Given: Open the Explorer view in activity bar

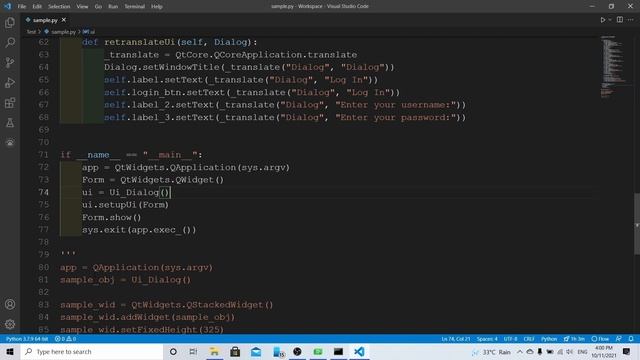Looking at the screenshot, I should tap(10, 22).
